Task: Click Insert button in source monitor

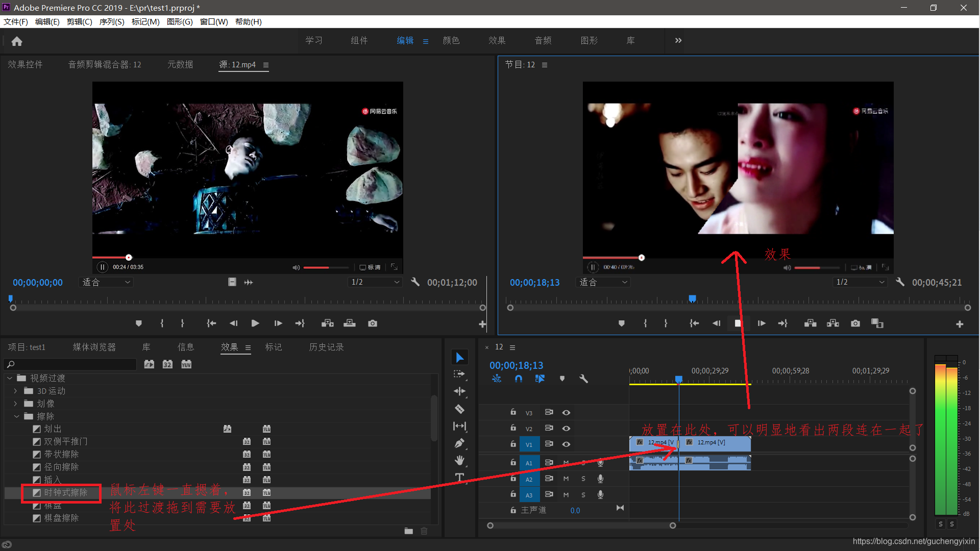Action: point(328,323)
